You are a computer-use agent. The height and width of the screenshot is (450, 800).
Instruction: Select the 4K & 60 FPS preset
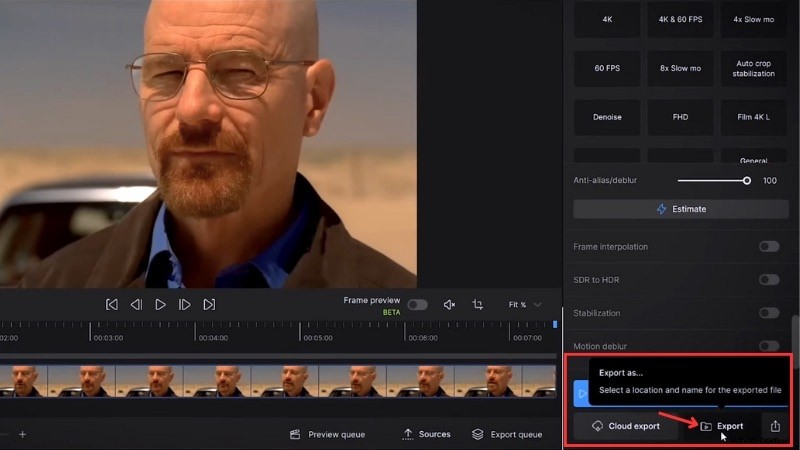(680, 19)
